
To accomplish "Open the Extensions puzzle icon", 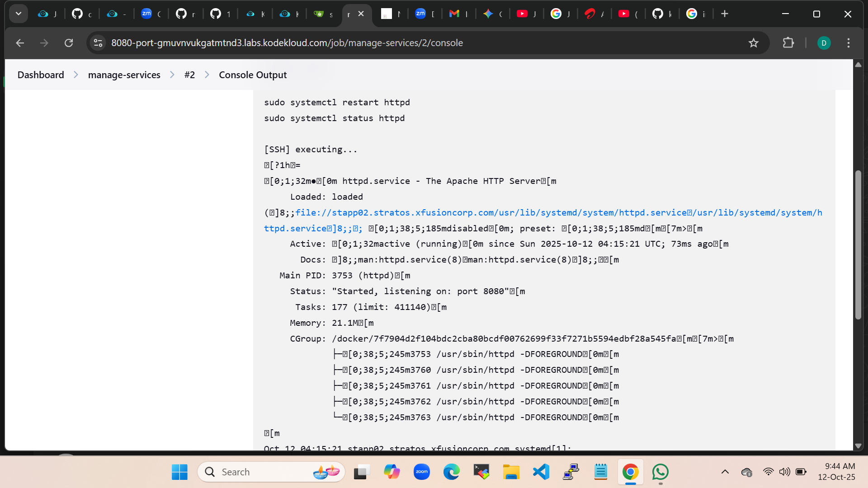I will pos(788,43).
